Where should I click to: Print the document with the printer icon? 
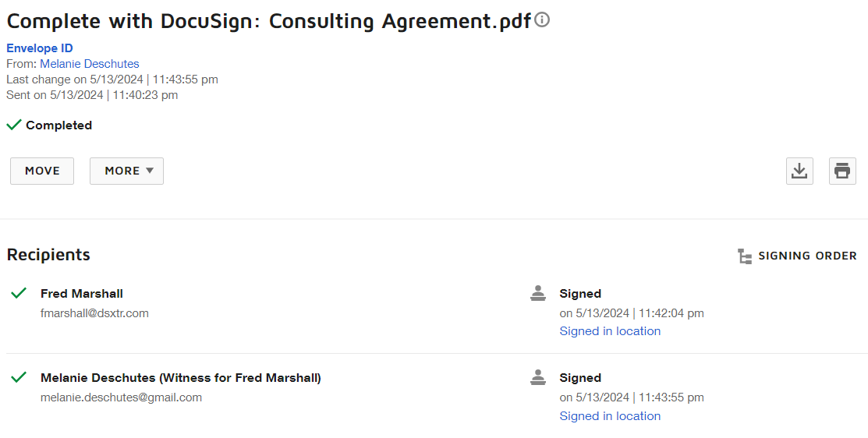(x=842, y=171)
